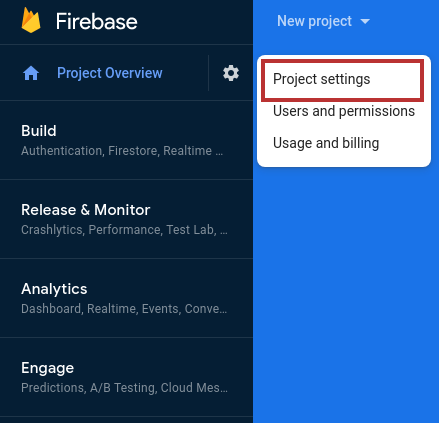Select Project settings from the menu
Screen dimensions: 439x423
[x=342, y=80]
